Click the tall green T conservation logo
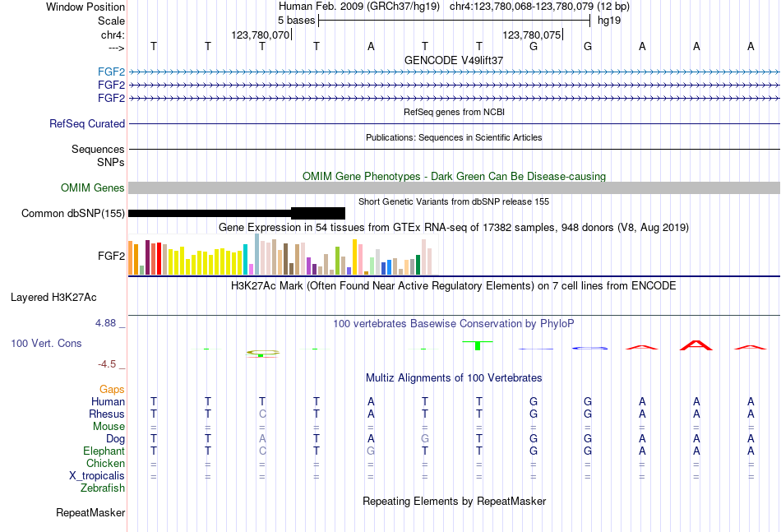This screenshot has height=532, width=781. pos(478,345)
